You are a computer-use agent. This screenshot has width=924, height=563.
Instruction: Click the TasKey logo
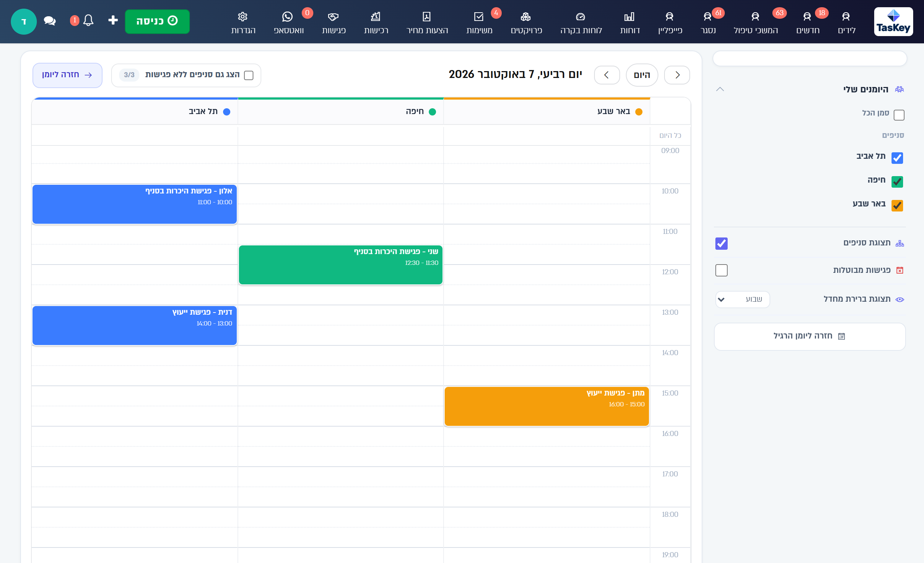pos(893,22)
